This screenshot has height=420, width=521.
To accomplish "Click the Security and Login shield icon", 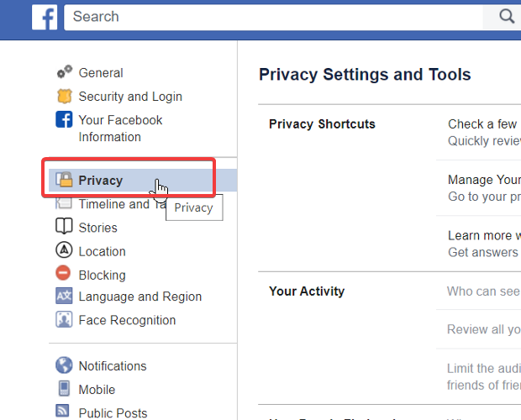I will click(x=64, y=97).
